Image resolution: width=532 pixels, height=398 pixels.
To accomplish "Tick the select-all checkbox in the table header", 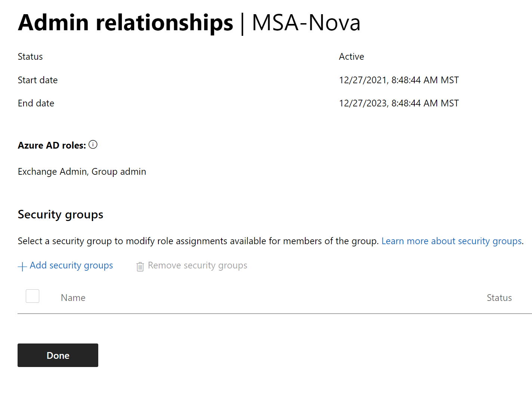I will click(33, 296).
